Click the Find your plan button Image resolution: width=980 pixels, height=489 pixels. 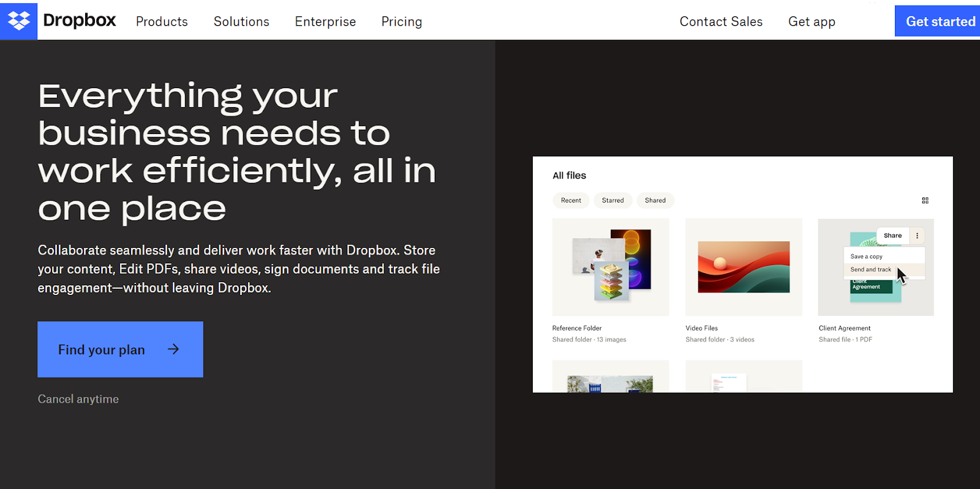pyautogui.click(x=120, y=349)
